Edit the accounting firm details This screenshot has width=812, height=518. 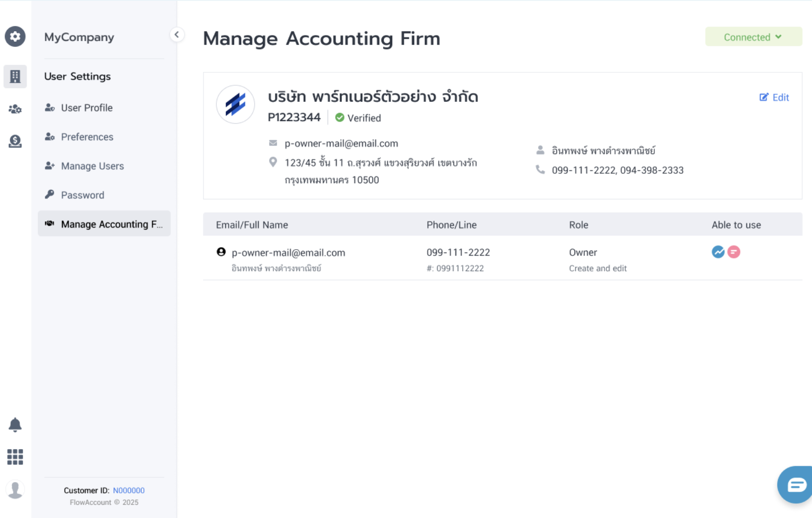point(774,97)
